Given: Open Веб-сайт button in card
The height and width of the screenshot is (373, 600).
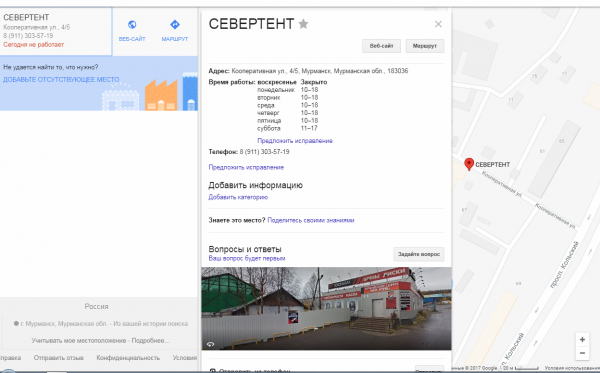Looking at the screenshot, I should [x=381, y=46].
